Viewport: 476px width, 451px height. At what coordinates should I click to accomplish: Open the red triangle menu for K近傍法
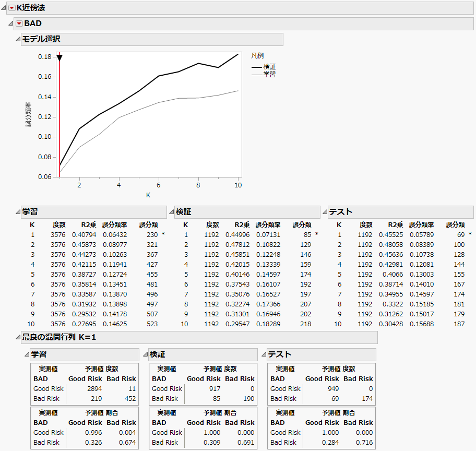(x=12, y=8)
